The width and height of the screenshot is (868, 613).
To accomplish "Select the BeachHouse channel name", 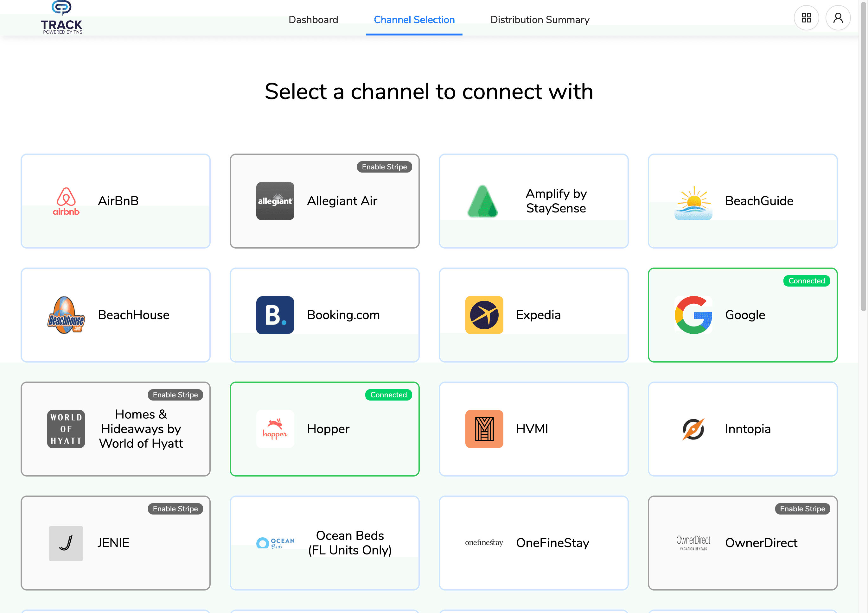I will point(134,315).
